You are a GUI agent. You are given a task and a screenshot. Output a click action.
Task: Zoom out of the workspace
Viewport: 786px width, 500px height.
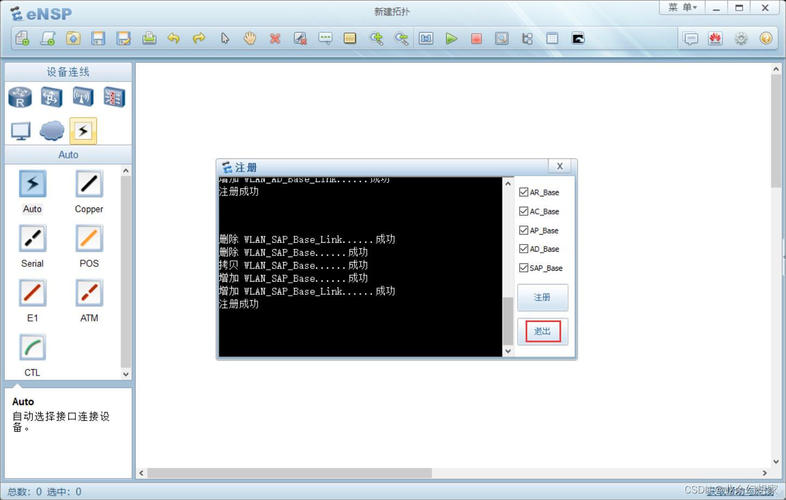click(401, 39)
